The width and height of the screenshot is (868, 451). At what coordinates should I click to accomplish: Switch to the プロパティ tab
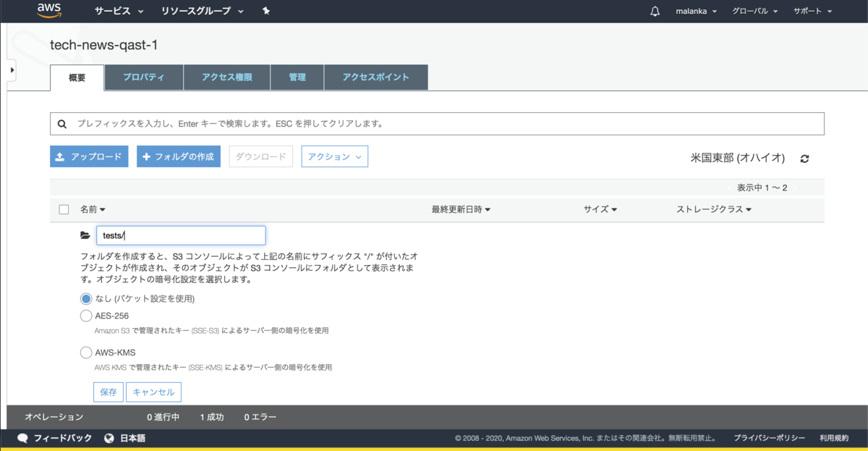pos(143,77)
